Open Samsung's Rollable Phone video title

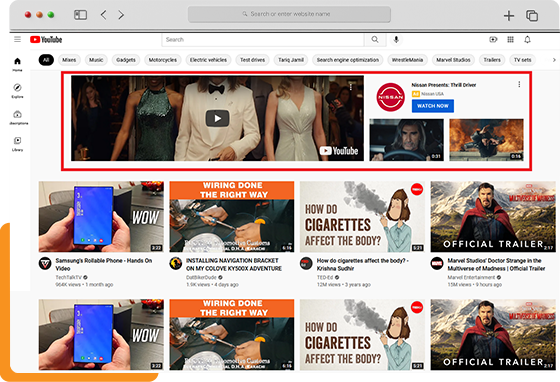tap(104, 265)
